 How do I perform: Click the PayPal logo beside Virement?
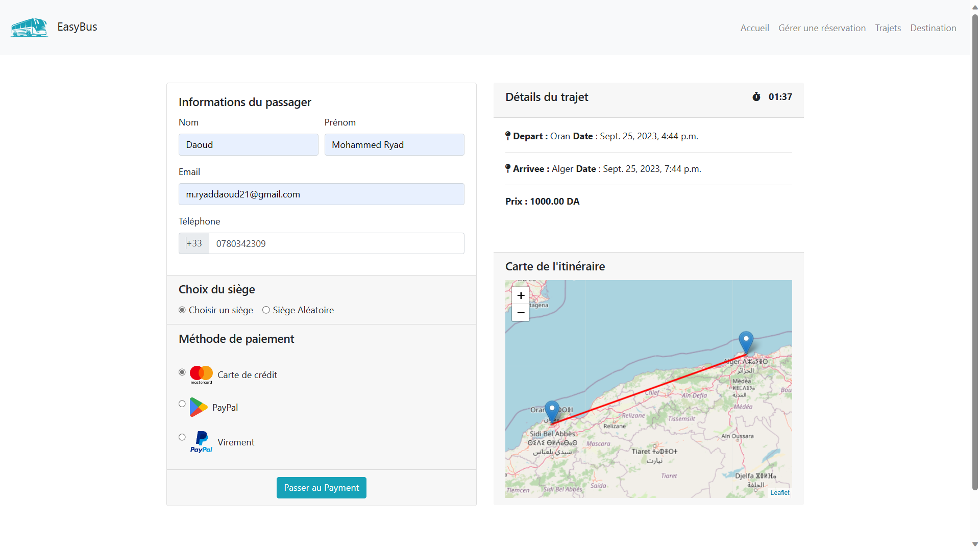point(201,442)
